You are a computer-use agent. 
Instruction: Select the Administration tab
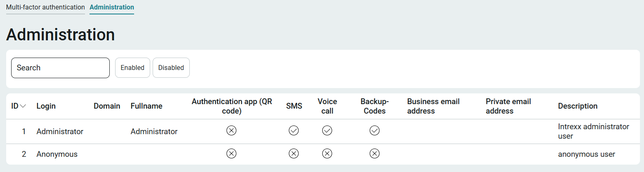tap(112, 7)
